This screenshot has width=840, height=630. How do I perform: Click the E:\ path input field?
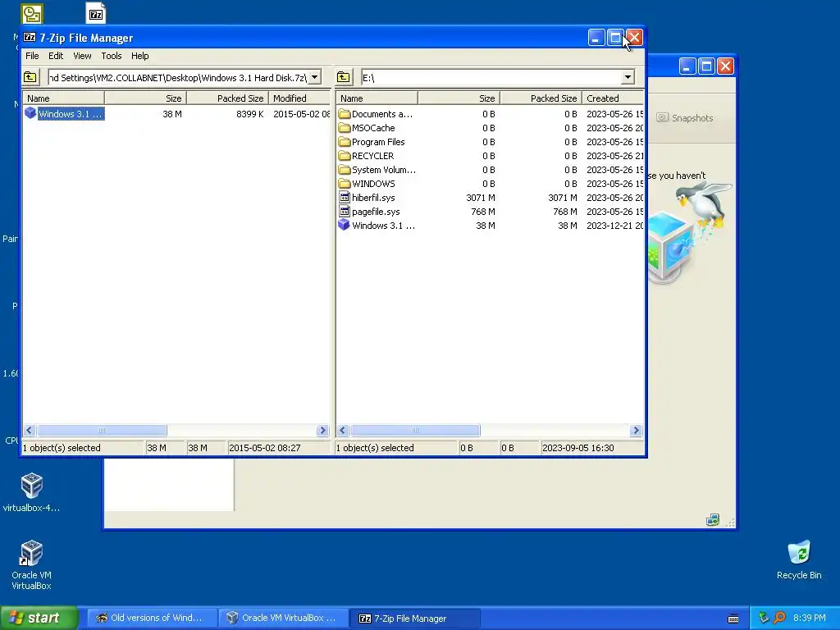point(491,78)
